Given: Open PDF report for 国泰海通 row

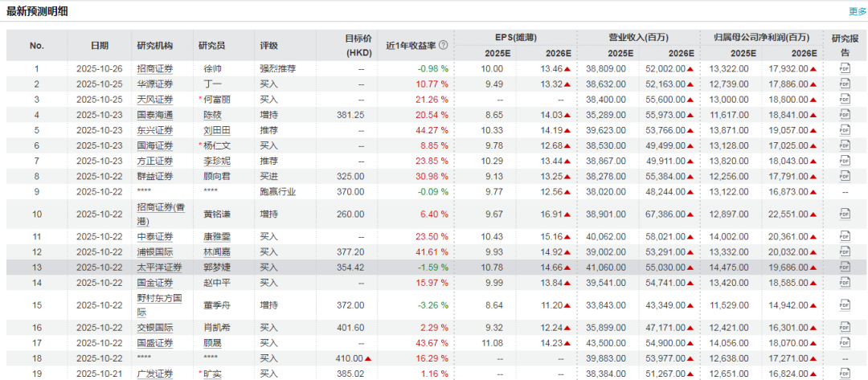Looking at the screenshot, I should tap(845, 115).
